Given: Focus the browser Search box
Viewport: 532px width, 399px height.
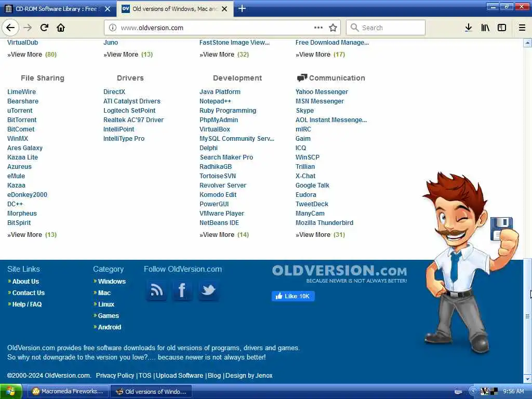Looking at the screenshot, I should point(386,28).
